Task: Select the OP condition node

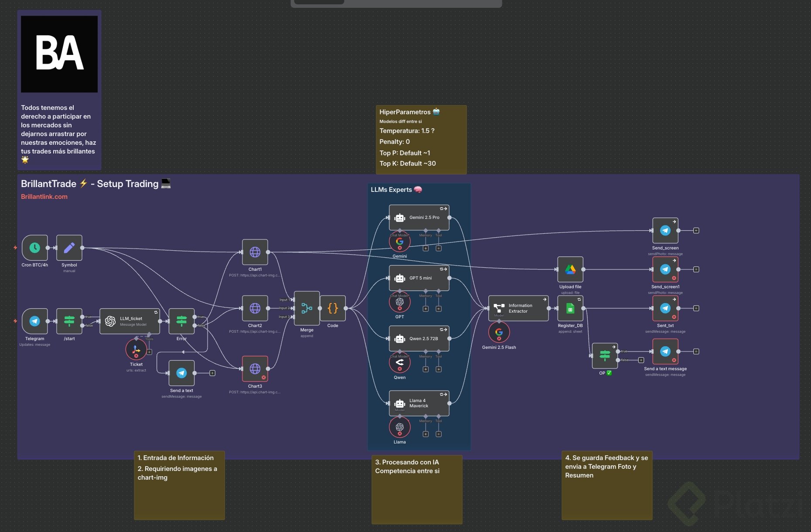Action: click(605, 356)
